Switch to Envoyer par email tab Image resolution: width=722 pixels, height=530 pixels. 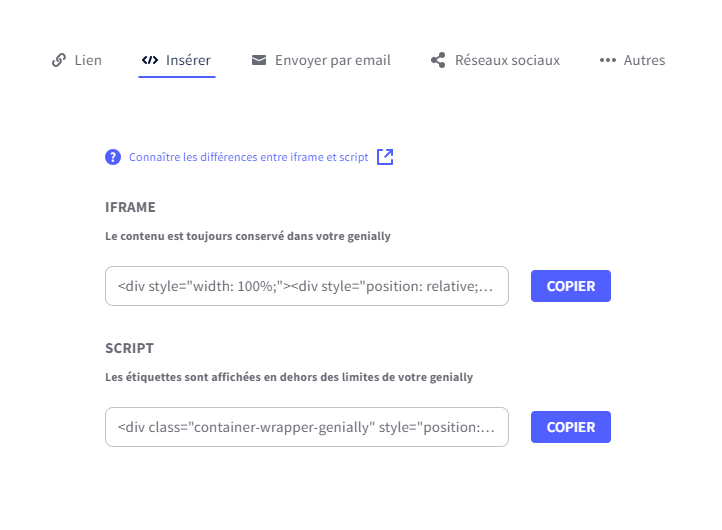point(334,60)
